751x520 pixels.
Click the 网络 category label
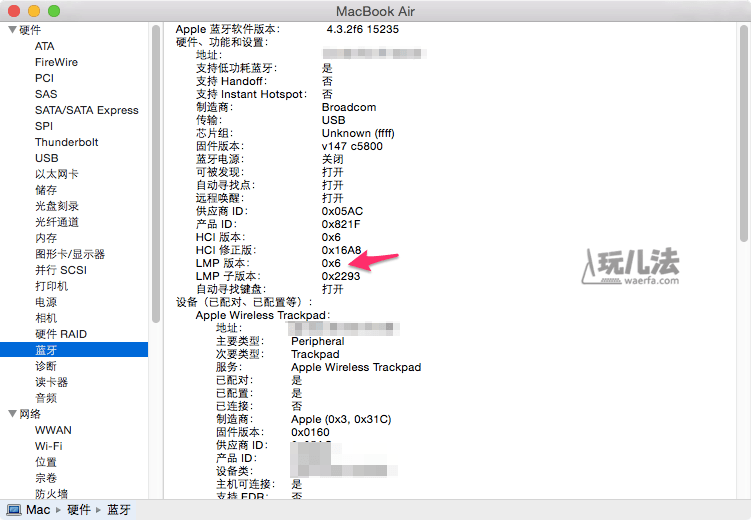tap(30, 414)
